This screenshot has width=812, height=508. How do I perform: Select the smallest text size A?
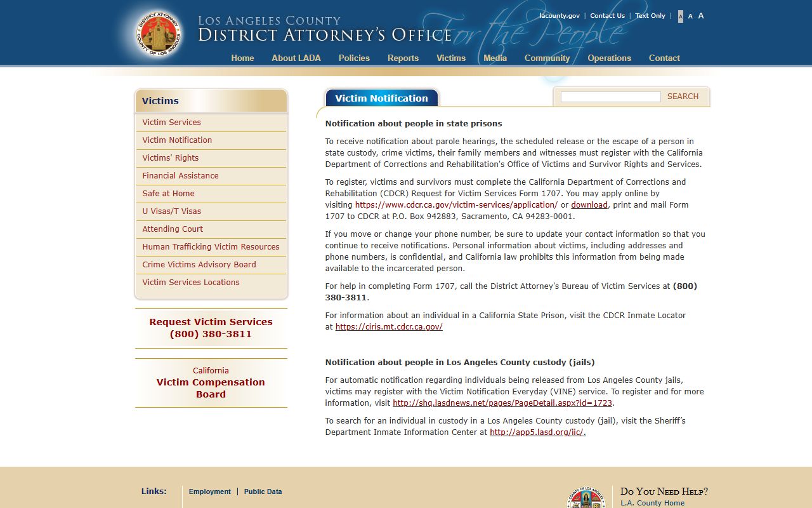(681, 17)
